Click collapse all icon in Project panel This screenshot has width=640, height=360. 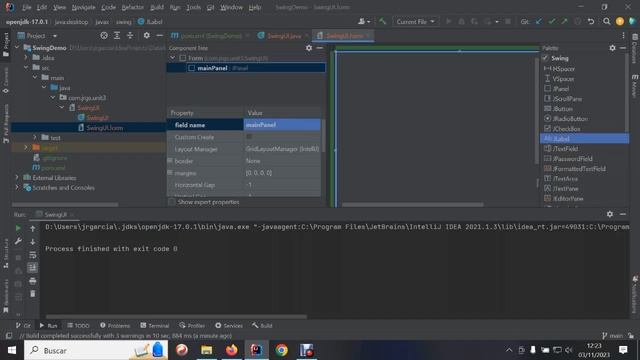click(x=130, y=36)
